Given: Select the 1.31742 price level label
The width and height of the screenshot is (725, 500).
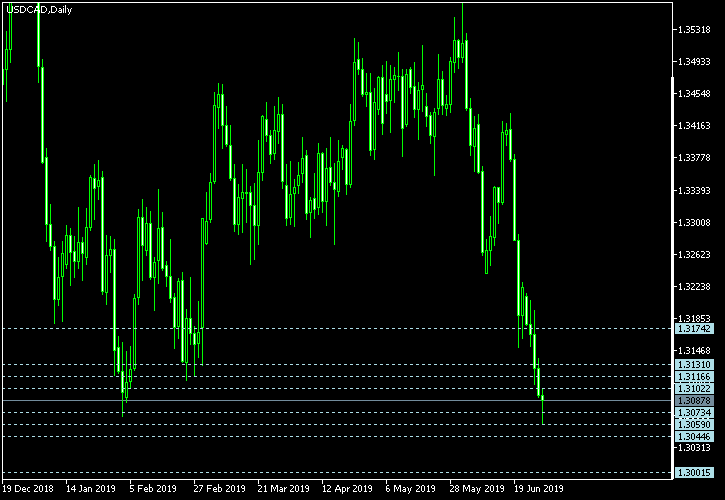Looking at the screenshot, I should click(x=694, y=329).
